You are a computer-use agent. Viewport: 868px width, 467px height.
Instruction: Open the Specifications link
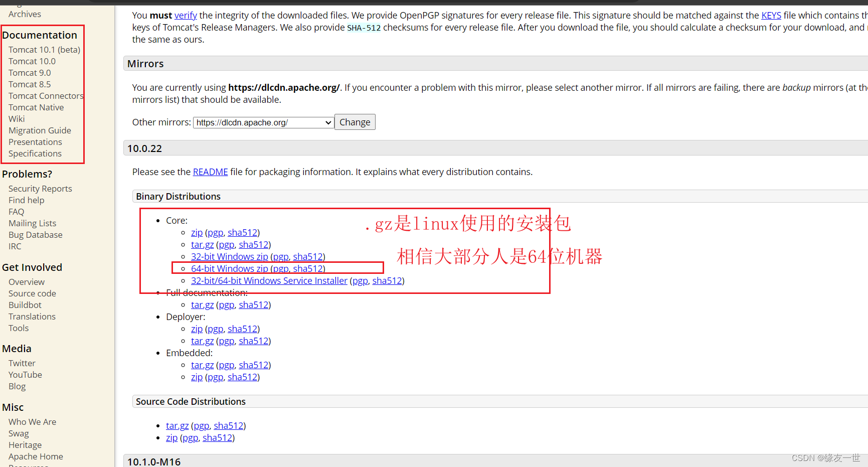pyautogui.click(x=35, y=153)
